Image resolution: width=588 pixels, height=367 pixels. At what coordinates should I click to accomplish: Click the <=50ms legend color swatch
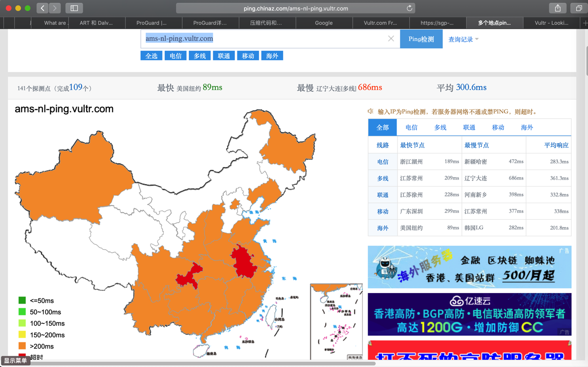[22, 300]
